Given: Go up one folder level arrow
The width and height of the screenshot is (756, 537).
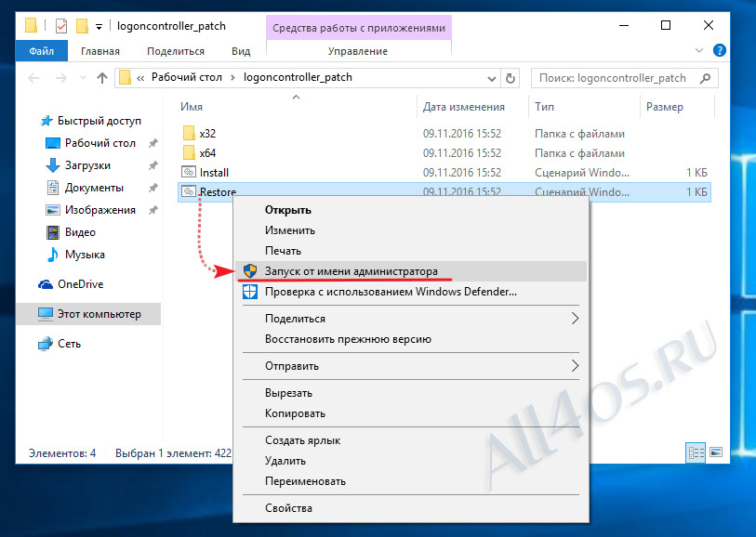Looking at the screenshot, I should [x=101, y=78].
